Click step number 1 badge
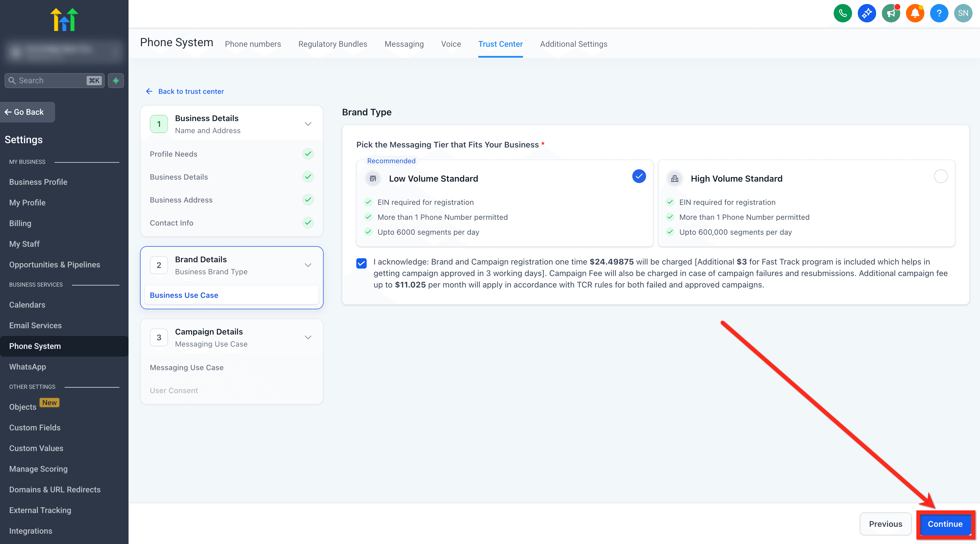980x544 pixels. tap(159, 124)
